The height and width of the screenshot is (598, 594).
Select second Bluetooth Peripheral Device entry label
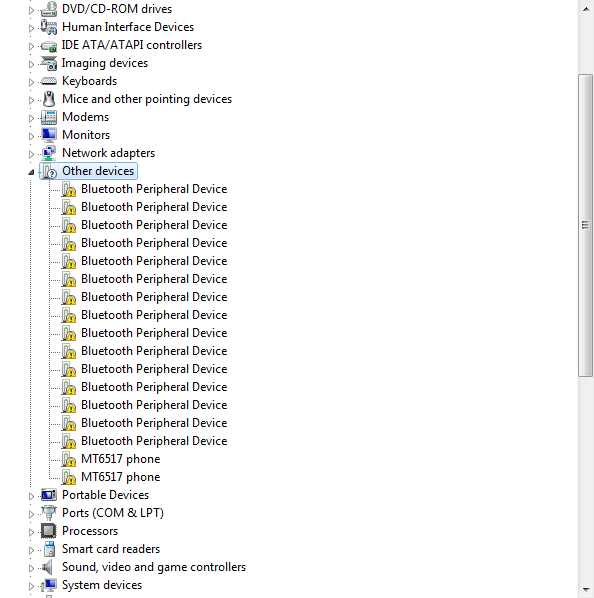(154, 207)
